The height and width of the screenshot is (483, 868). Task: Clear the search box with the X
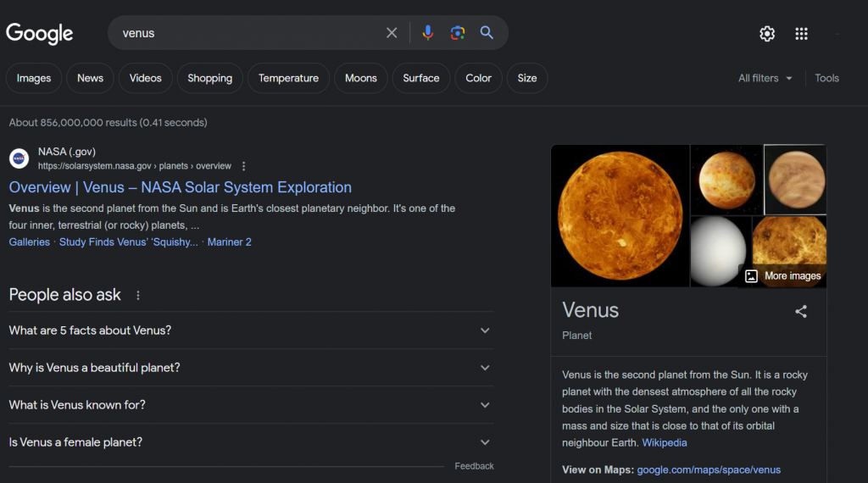pyautogui.click(x=392, y=33)
